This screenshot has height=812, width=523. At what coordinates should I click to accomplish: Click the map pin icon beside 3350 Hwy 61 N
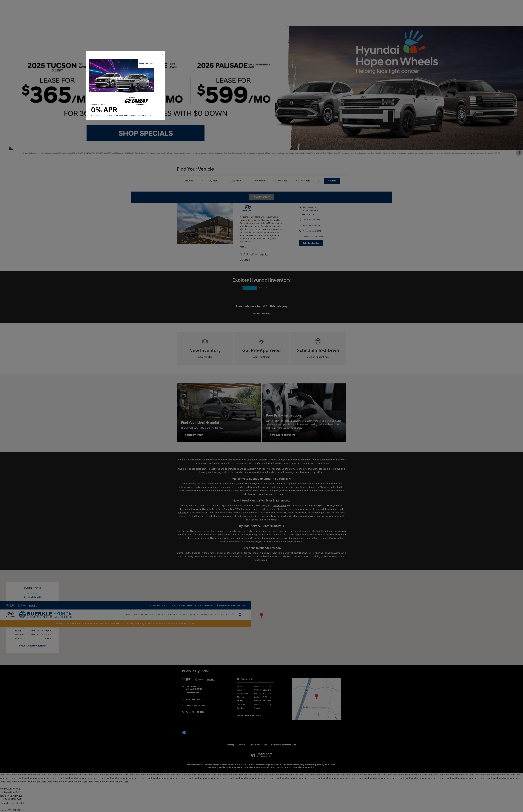[300, 207]
